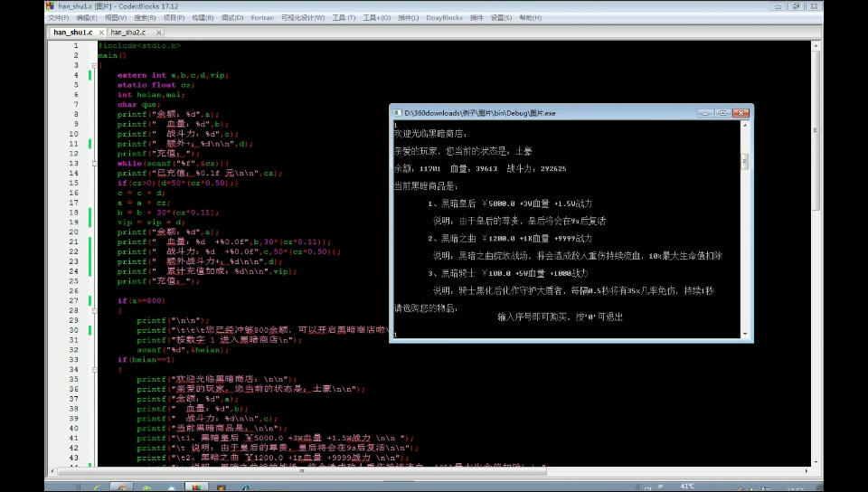The height and width of the screenshot is (492, 868).
Task: Click the line 'c = c + d;'
Action: [141, 194]
